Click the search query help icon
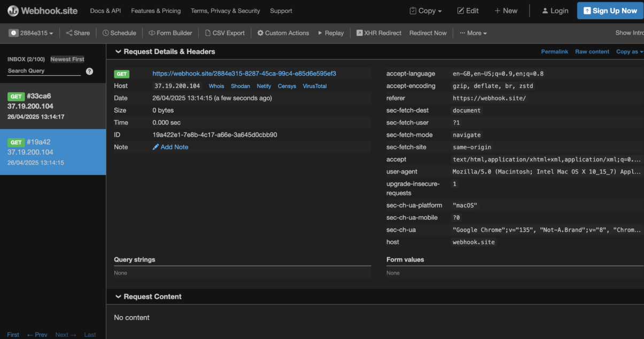Image resolution: width=644 pixels, height=339 pixels. click(89, 71)
